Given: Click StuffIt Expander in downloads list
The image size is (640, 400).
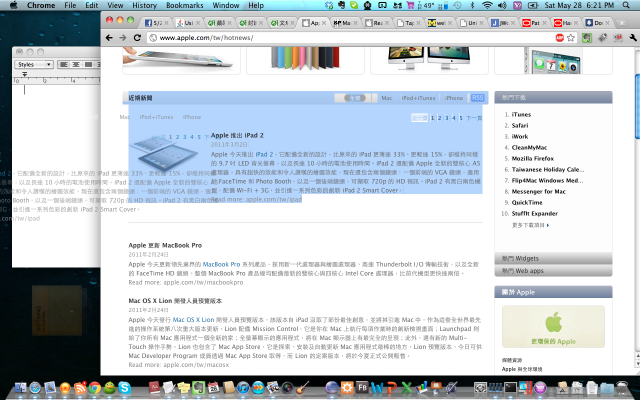Looking at the screenshot, I should 535,213.
